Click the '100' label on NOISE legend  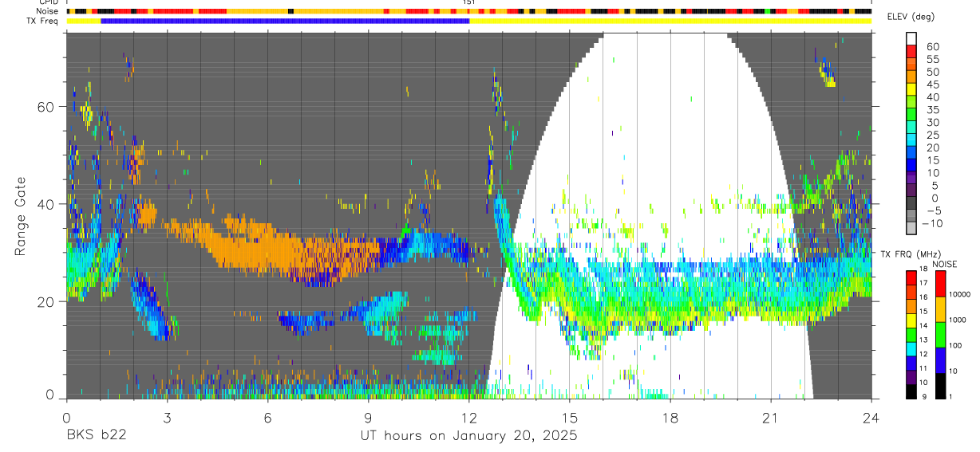[957, 346]
